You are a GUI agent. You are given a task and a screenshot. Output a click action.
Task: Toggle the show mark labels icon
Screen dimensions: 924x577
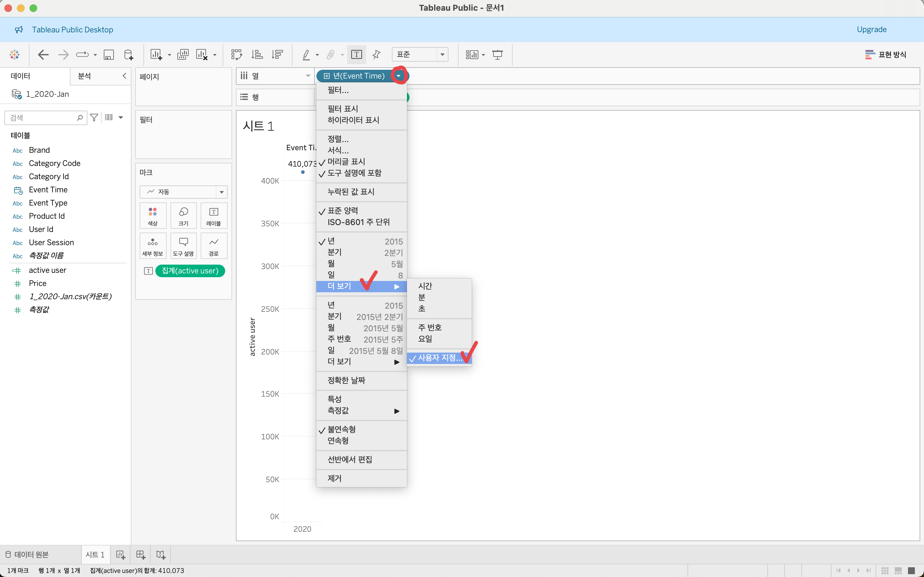pyautogui.click(x=356, y=55)
